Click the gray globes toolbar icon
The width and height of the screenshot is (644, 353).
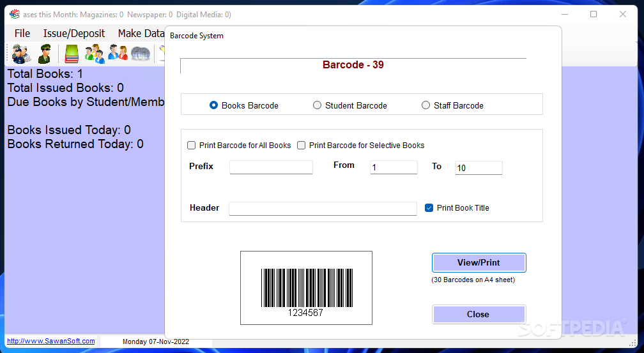[x=141, y=54]
